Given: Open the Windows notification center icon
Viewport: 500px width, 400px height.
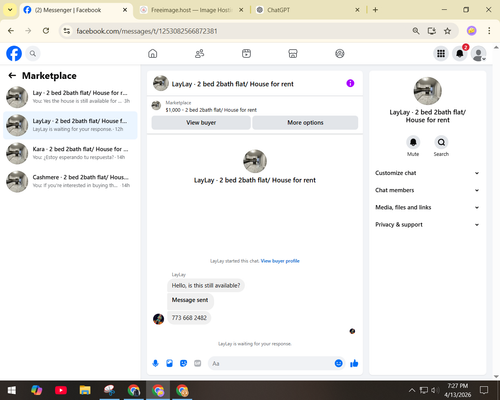Looking at the screenshot, I should 484,390.
